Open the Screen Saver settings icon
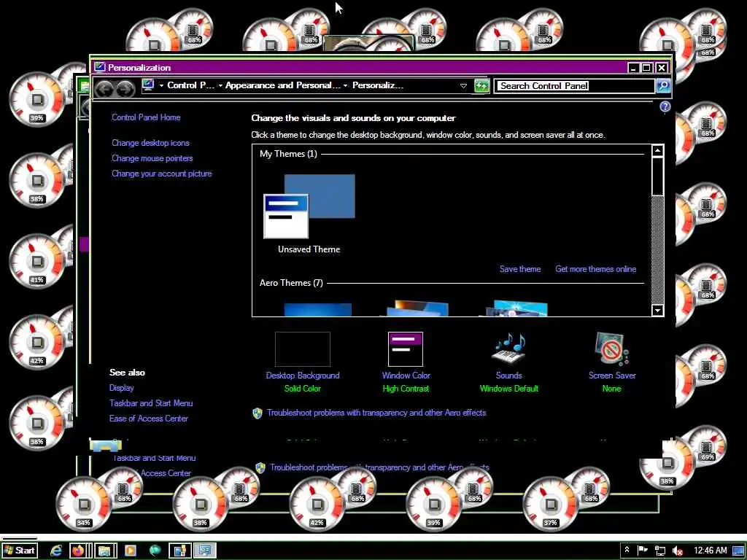Viewport: 747px width, 560px height. [612, 349]
